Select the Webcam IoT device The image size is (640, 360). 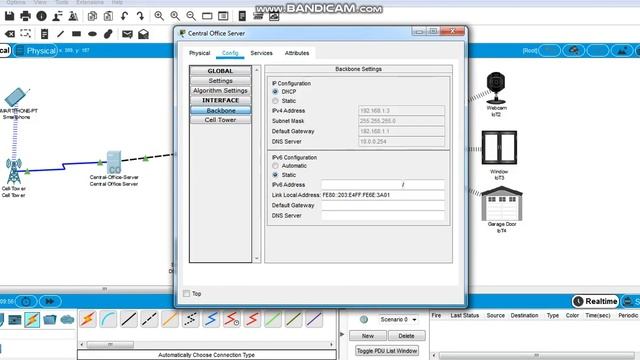click(496, 88)
